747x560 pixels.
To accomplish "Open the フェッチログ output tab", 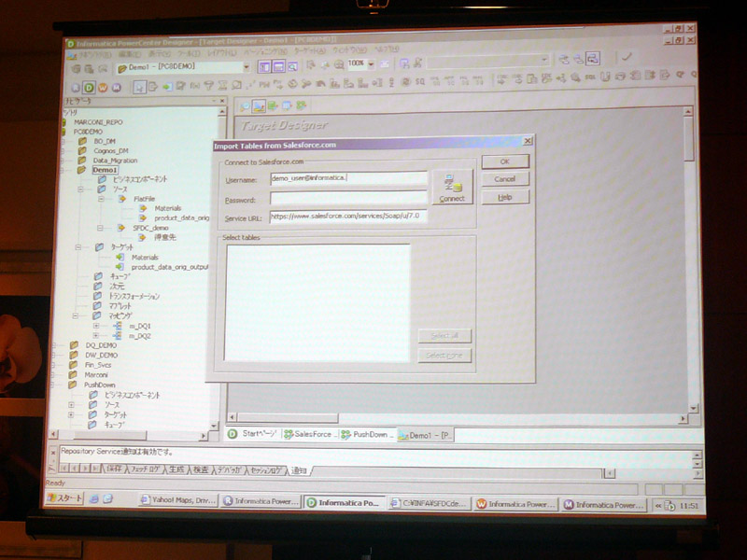I will pos(146,469).
